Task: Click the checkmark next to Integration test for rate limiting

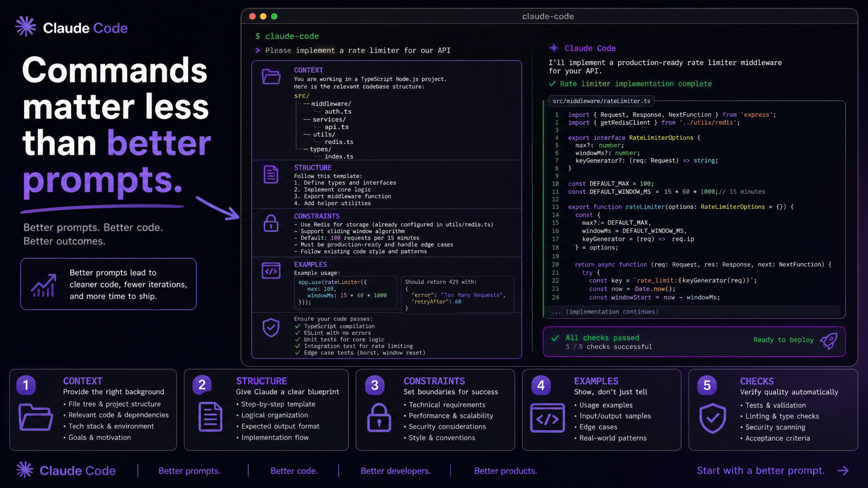Action: pos(298,346)
